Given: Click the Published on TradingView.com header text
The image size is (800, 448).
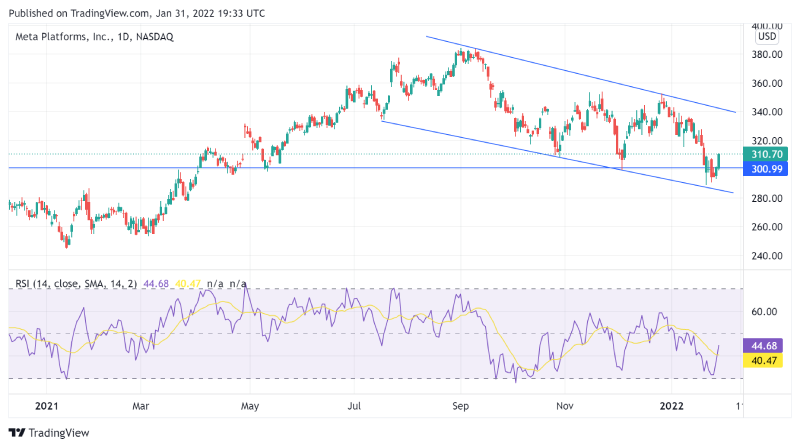Looking at the screenshot, I should [x=137, y=13].
